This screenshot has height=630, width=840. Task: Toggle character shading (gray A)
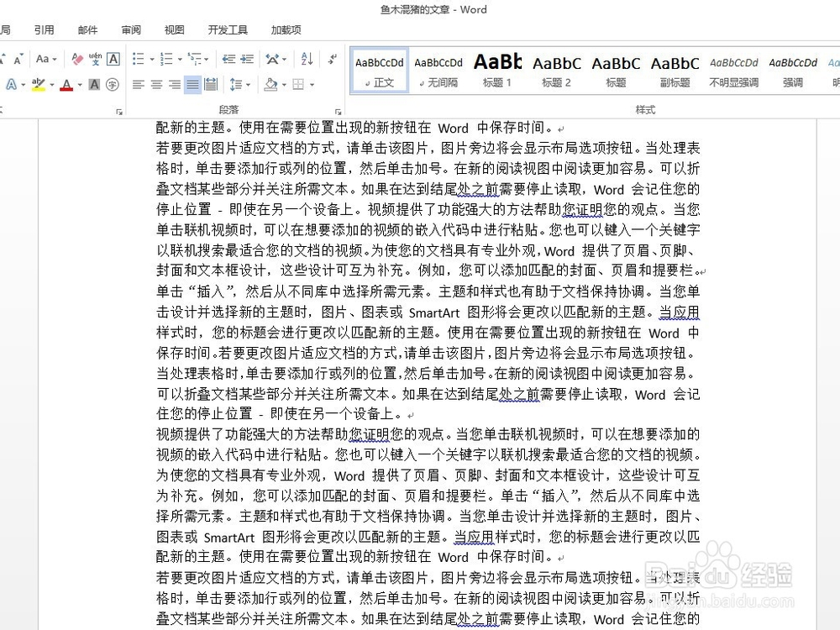pos(94,85)
